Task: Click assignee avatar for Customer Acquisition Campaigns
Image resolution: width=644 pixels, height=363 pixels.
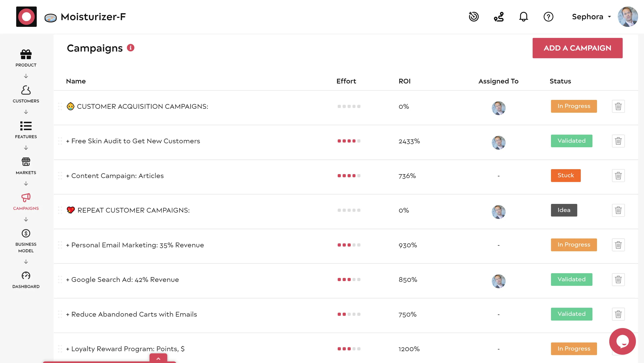Action: 498,108
